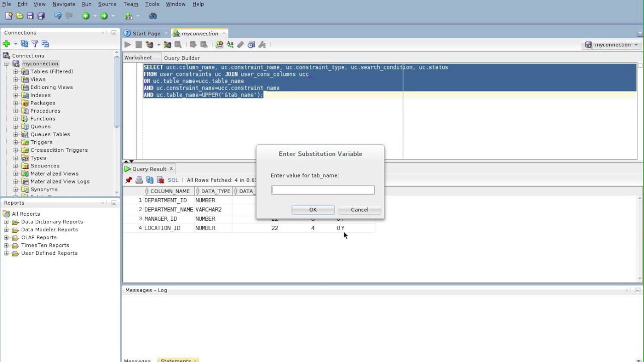Sort the COLUMN_NAME column header
This screenshot has width=644, height=362.
[170, 191]
